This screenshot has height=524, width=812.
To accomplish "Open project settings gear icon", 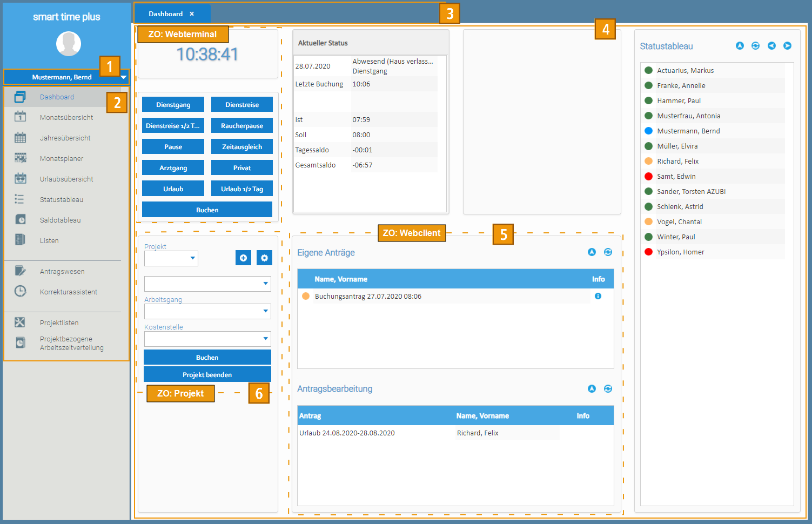I will click(x=264, y=258).
